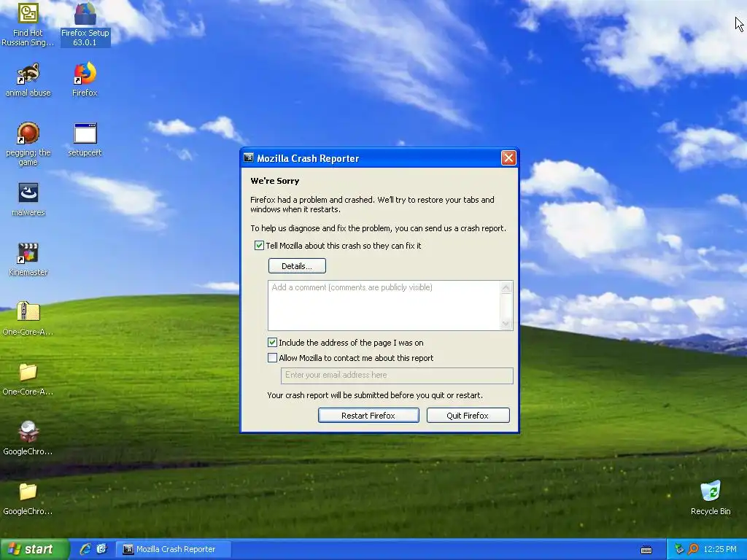747x560 pixels.
Task: Click the Quit Firefox button
Action: (x=468, y=415)
